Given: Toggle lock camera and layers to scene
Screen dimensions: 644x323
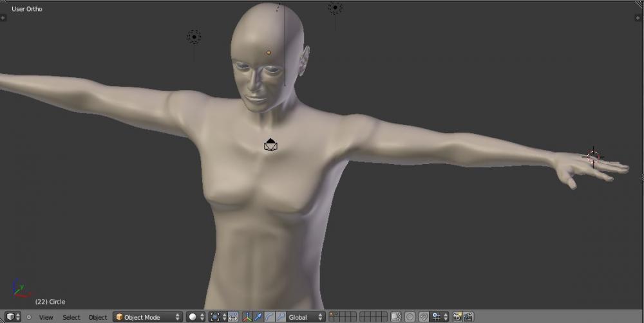Looking at the screenshot, I should coord(396,317).
